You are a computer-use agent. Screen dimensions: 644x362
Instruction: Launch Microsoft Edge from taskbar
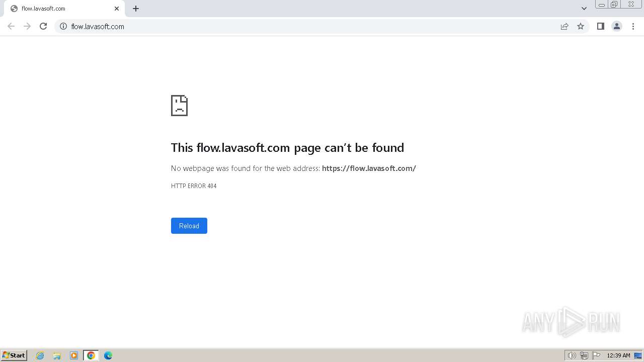(108, 355)
